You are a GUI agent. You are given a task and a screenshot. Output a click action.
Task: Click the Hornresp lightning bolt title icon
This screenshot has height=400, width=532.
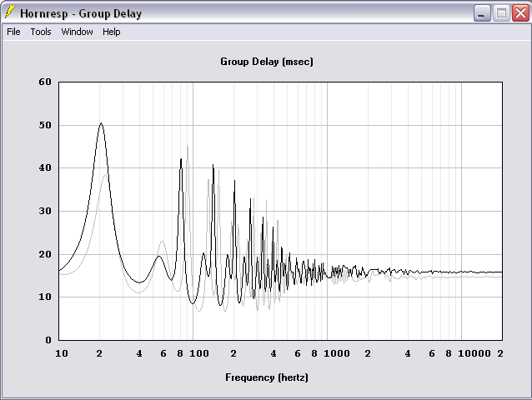(10, 12)
